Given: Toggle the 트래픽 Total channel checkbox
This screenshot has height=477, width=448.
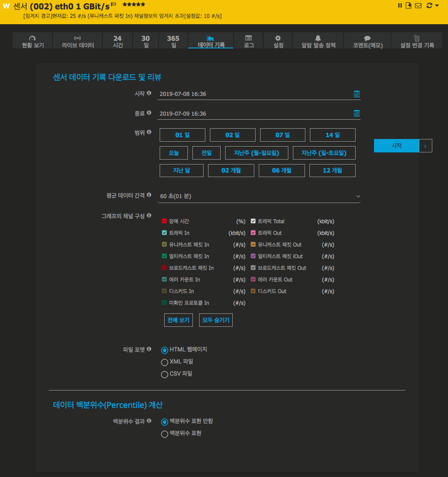Looking at the screenshot, I should (253, 221).
